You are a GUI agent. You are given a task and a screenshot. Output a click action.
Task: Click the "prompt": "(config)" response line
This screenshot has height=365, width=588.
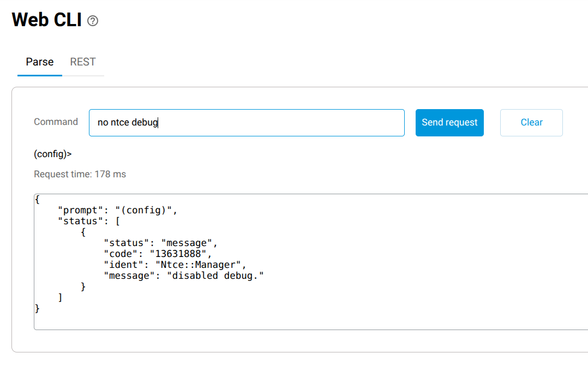point(118,210)
